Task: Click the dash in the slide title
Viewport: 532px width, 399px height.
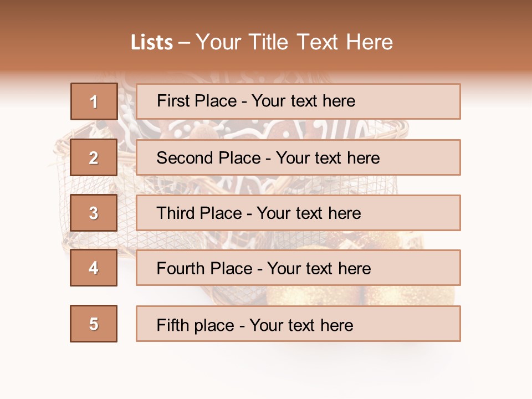Action: click(x=185, y=42)
